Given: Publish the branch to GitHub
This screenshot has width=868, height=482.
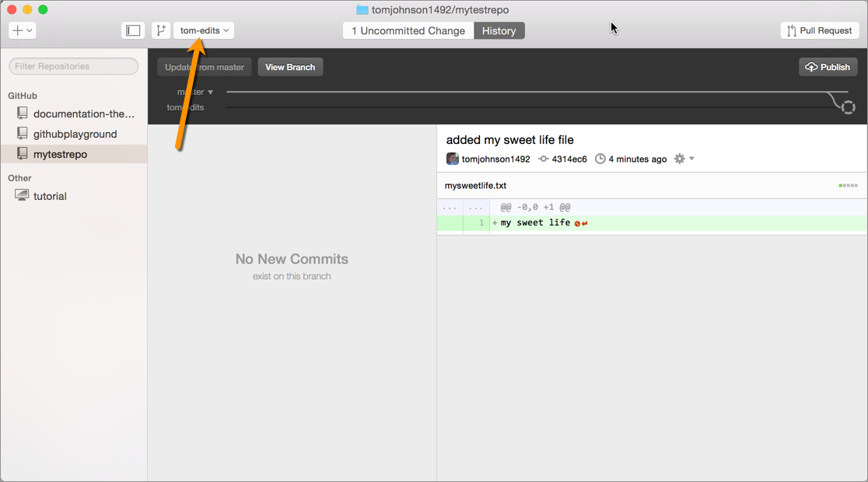Looking at the screenshot, I should point(828,67).
